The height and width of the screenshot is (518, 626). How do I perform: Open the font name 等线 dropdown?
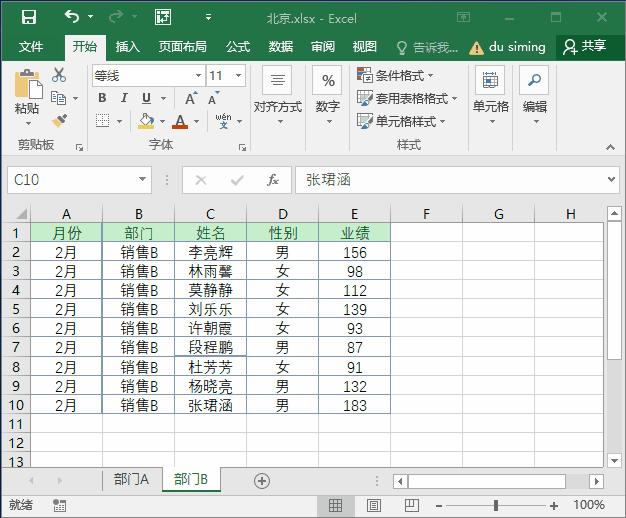198,75
